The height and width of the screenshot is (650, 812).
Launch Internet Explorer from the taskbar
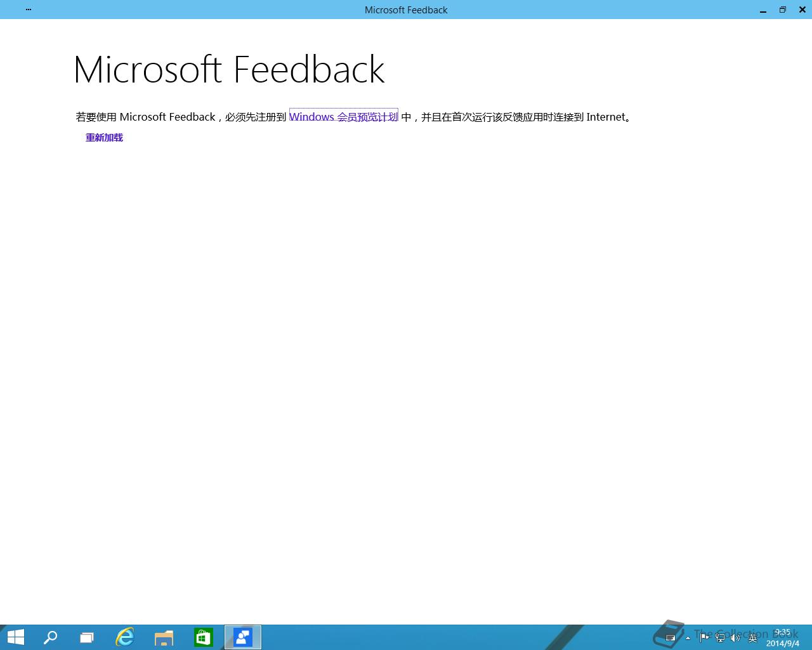pyautogui.click(x=125, y=637)
